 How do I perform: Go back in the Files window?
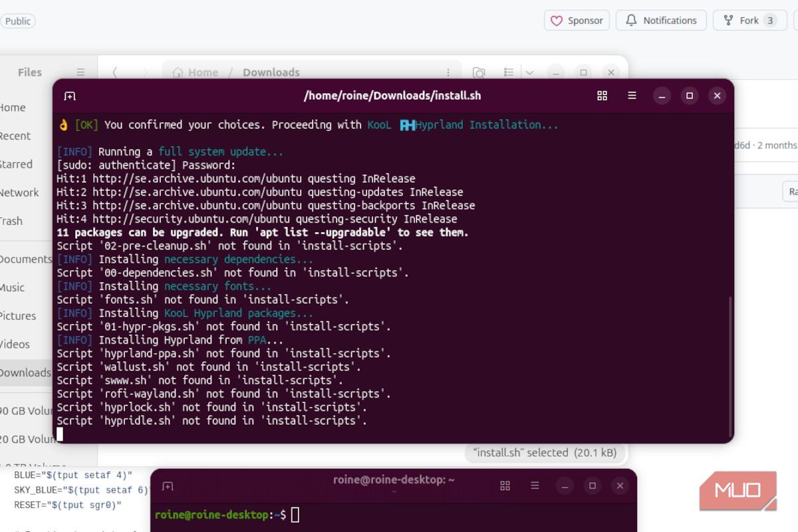115,72
